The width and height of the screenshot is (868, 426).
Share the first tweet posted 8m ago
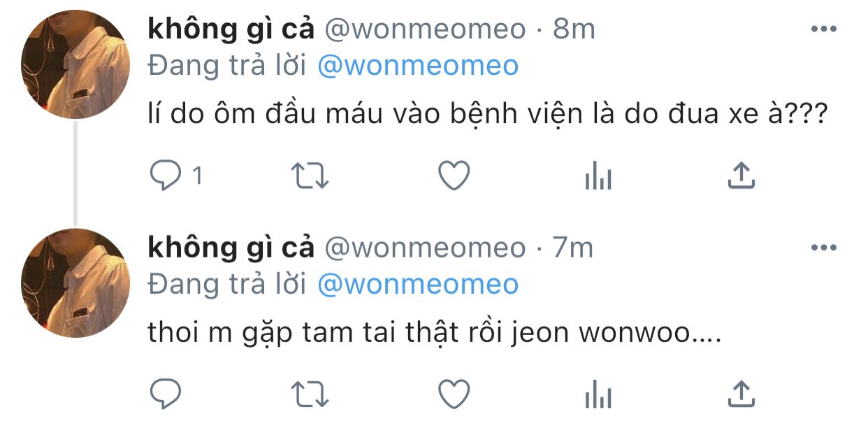coord(742,176)
